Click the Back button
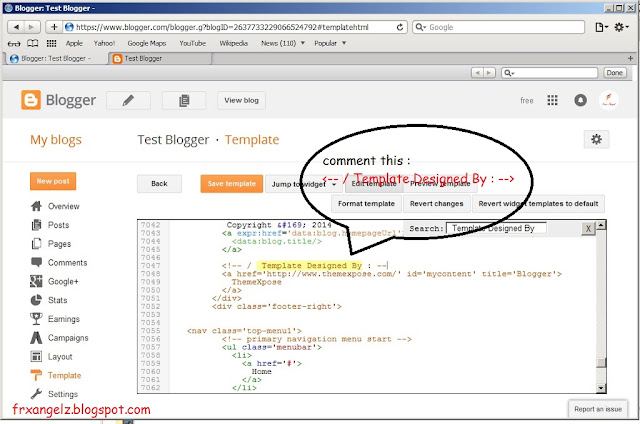640x424 pixels. 159,184
